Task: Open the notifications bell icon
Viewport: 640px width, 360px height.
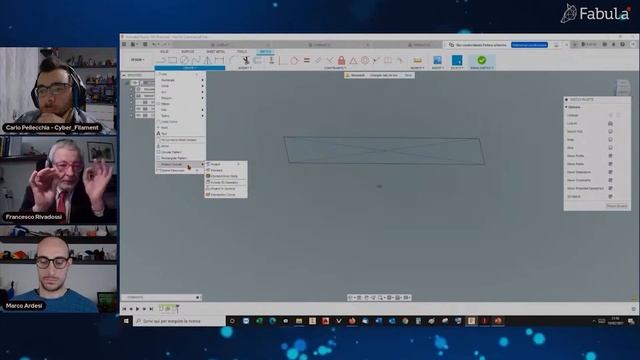Action: [x=613, y=44]
